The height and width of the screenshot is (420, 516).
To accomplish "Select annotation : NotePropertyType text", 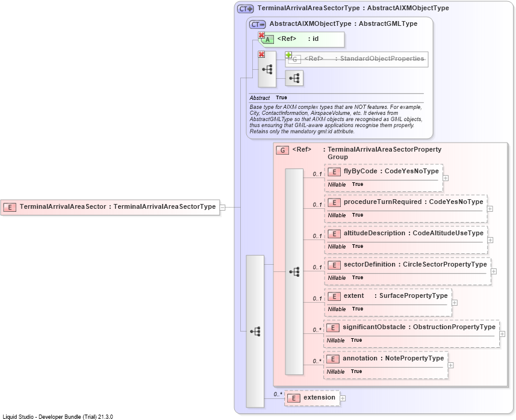I will click(393, 358).
